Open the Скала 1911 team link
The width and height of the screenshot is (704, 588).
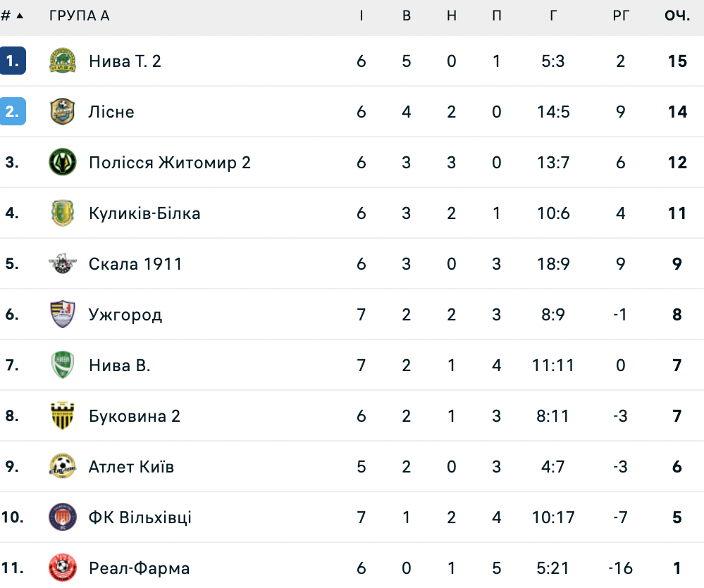click(135, 264)
